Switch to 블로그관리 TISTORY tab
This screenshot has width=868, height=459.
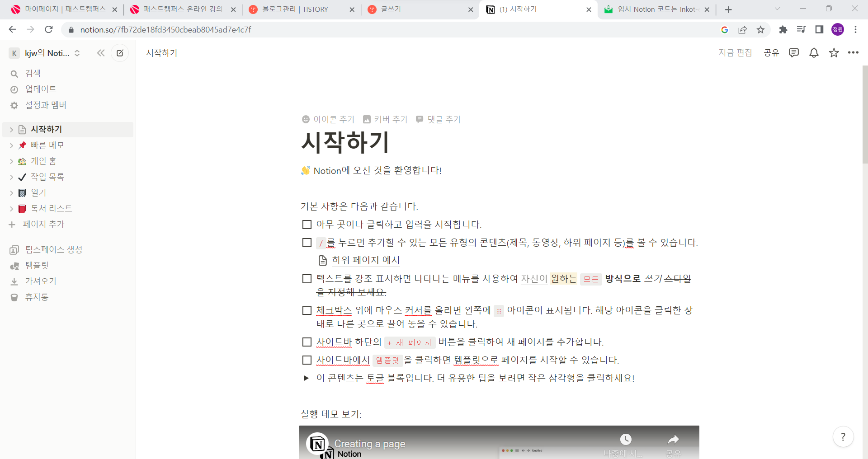pyautogui.click(x=301, y=9)
